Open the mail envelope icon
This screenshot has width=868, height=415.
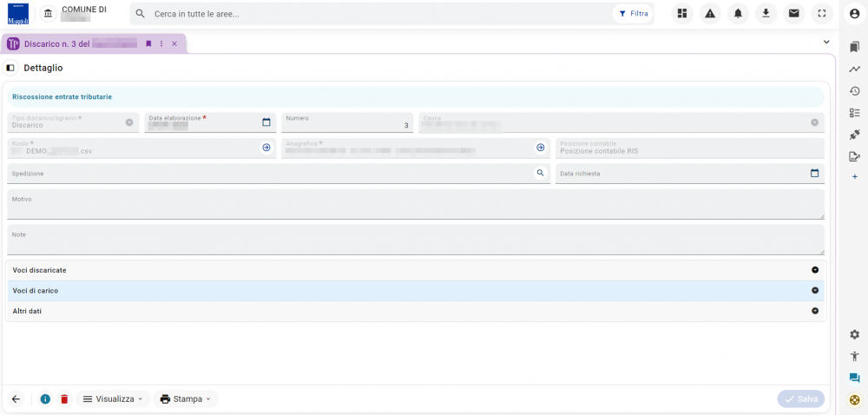tap(794, 14)
